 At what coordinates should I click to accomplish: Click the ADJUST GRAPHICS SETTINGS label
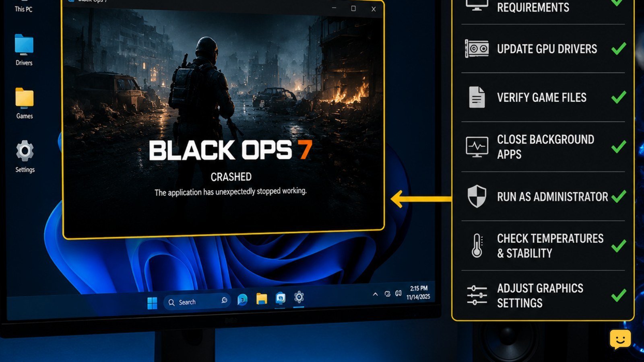point(540,296)
